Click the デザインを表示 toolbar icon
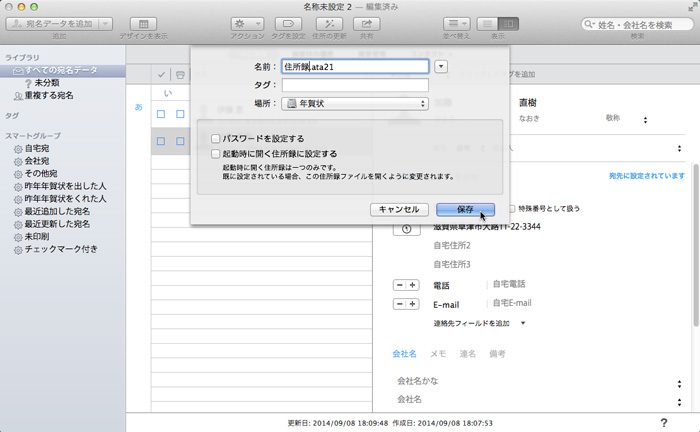 click(144, 23)
